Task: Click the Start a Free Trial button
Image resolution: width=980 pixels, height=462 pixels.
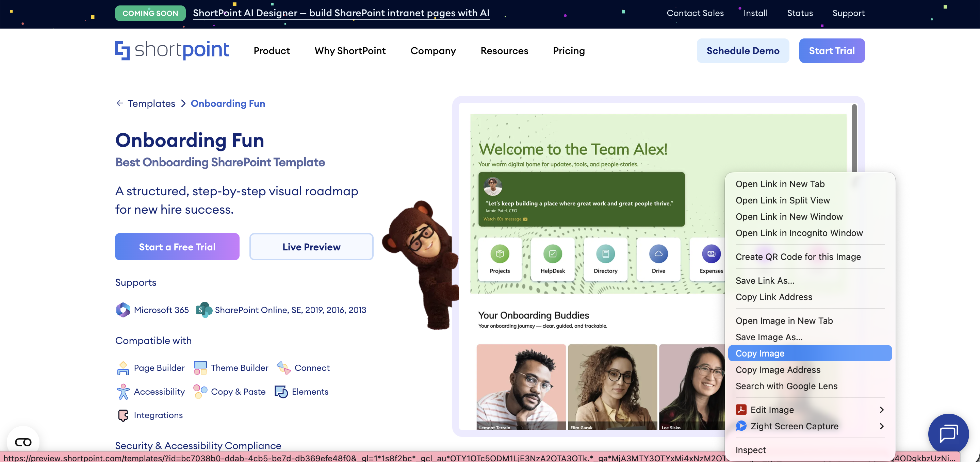Action: [x=177, y=247]
